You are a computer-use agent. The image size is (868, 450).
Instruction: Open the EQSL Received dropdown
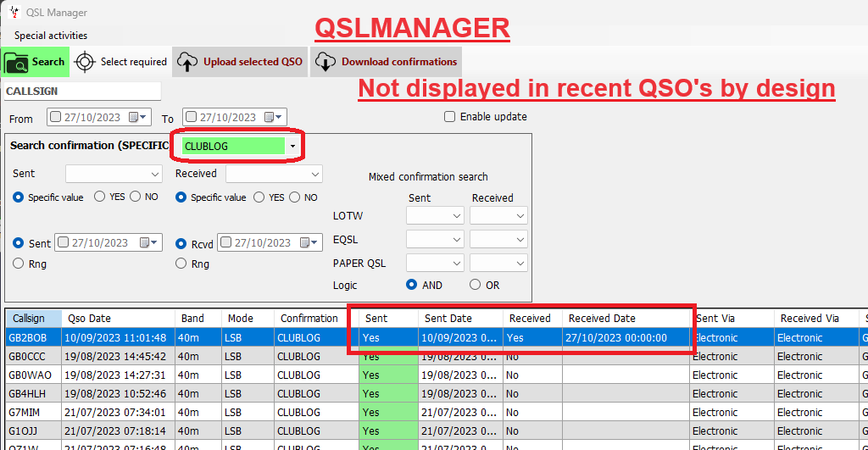(x=498, y=239)
